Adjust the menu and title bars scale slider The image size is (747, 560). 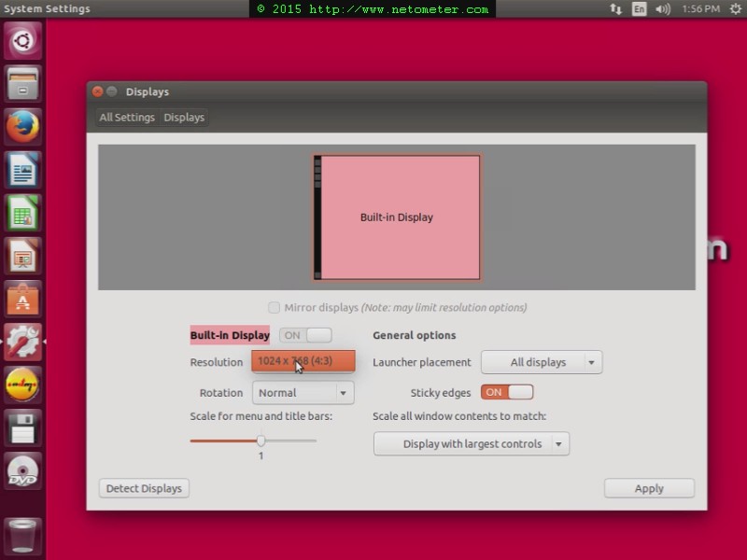coord(261,440)
